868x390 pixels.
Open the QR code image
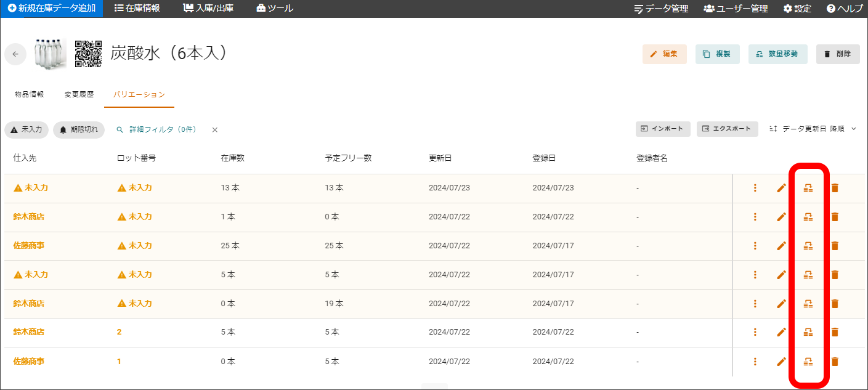88,54
